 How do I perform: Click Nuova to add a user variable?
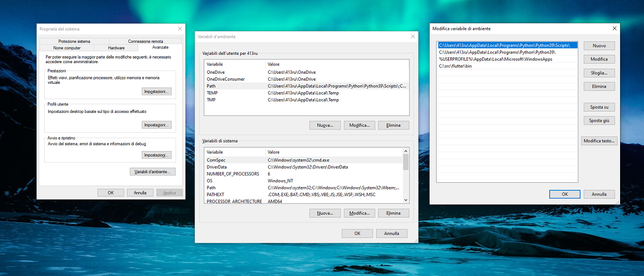coord(325,125)
